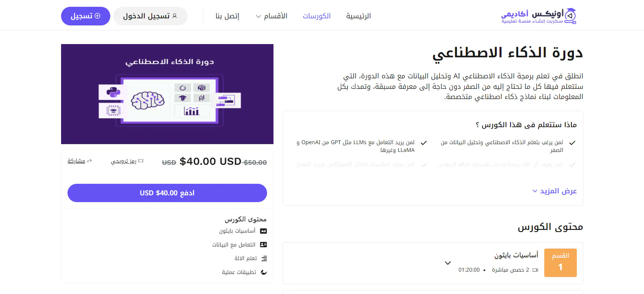Image resolution: width=644 pixels, height=294 pixels.
Task: Click the plus icon in register button
Action: (97, 16)
